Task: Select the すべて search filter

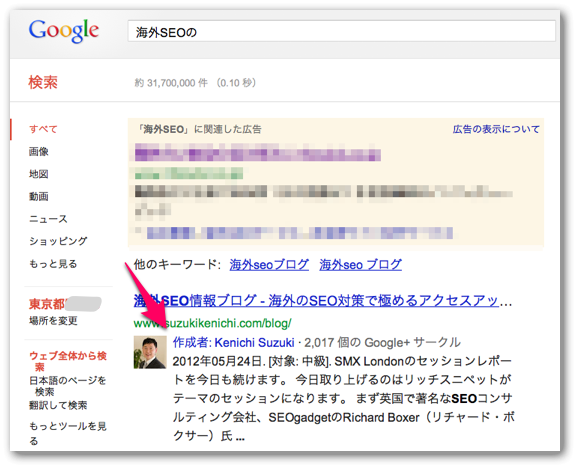Action: [43, 129]
